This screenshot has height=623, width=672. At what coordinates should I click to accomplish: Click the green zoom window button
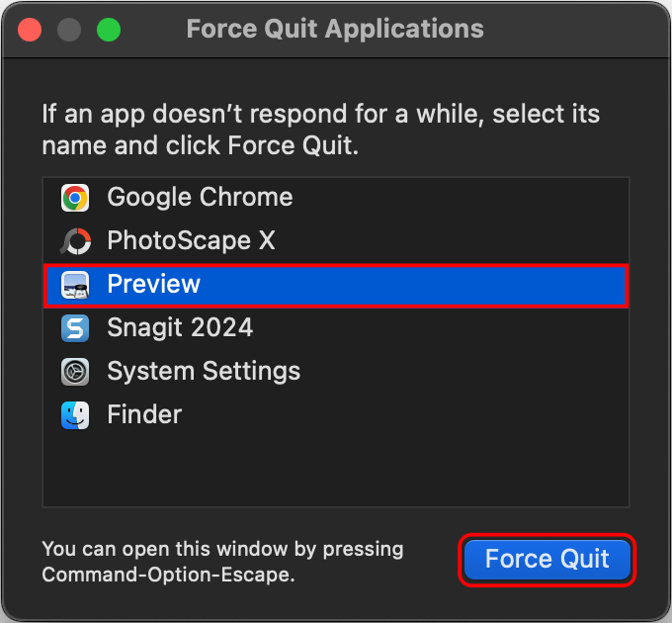click(x=109, y=29)
